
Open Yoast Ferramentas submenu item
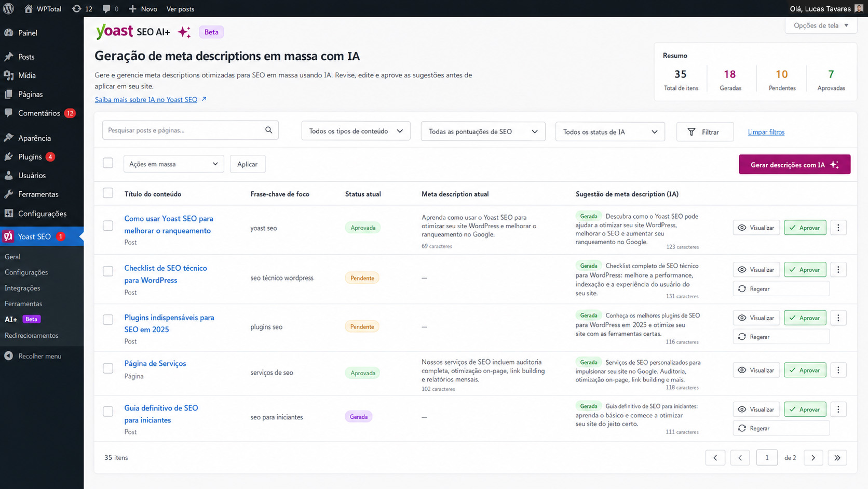(23, 303)
